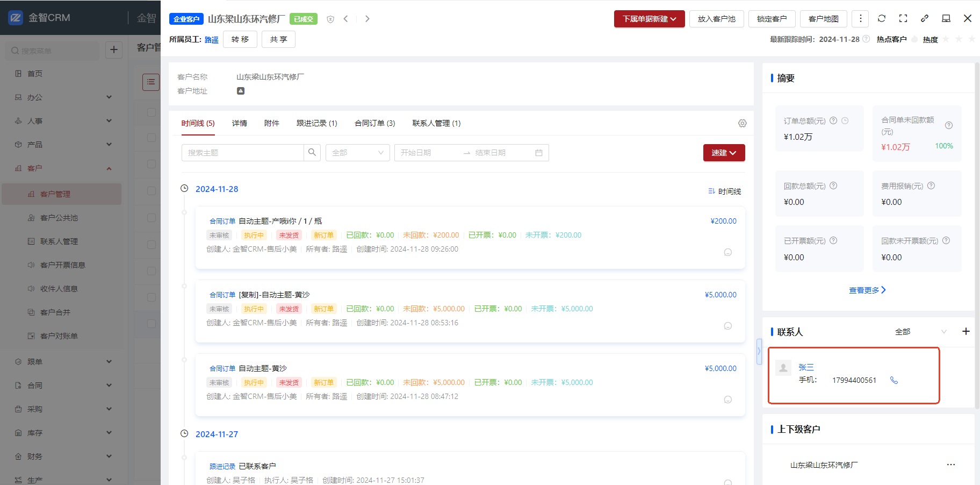980x485 pixels.
Task: Collapse the 客户 sidebar menu
Action: click(x=64, y=168)
